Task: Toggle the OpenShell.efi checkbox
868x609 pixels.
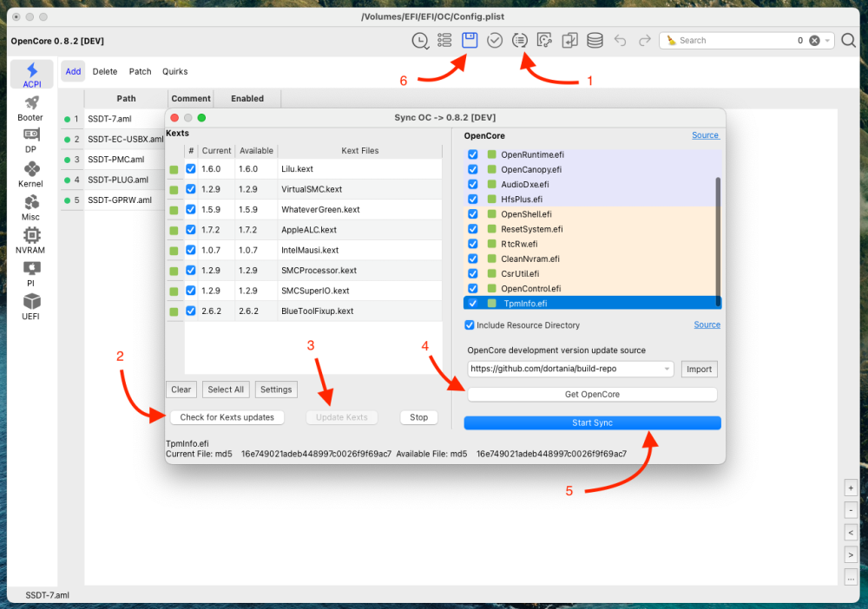Action: [x=473, y=214]
